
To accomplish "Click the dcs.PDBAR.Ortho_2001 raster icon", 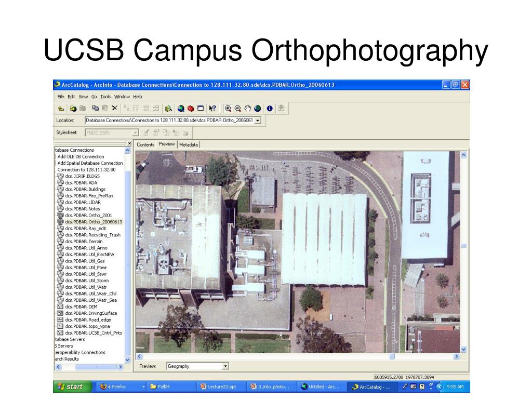I will coord(60,216).
